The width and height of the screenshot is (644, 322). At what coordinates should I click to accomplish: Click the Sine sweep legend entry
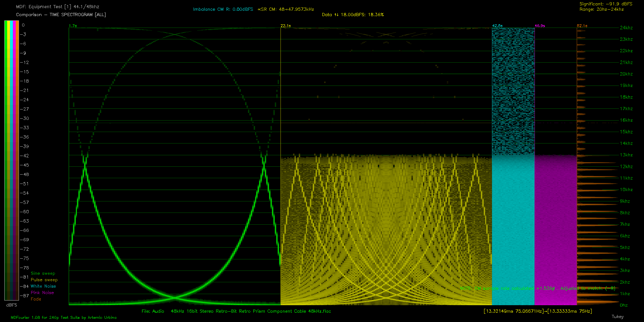[x=43, y=273]
